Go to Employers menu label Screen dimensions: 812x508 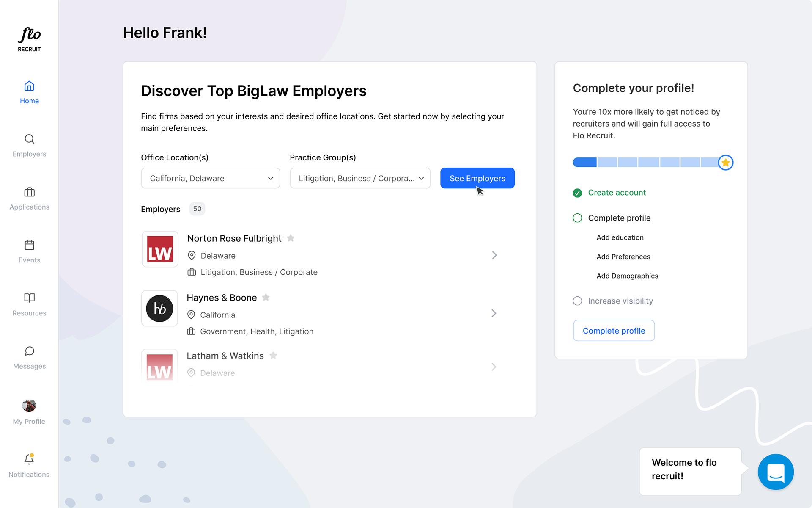29,154
